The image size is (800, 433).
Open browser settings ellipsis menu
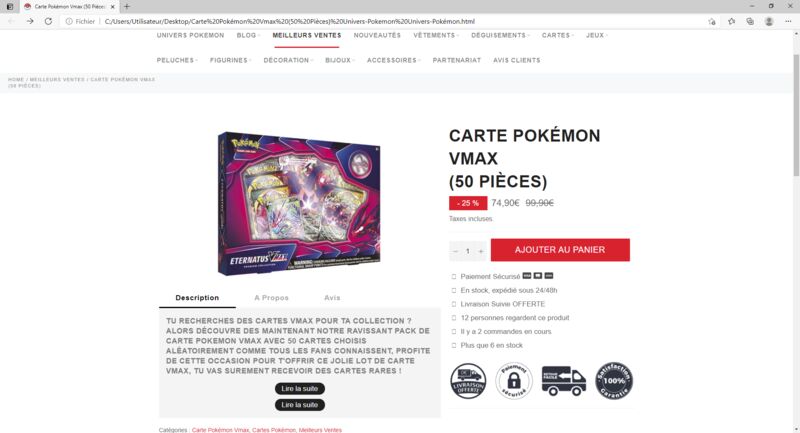click(788, 21)
